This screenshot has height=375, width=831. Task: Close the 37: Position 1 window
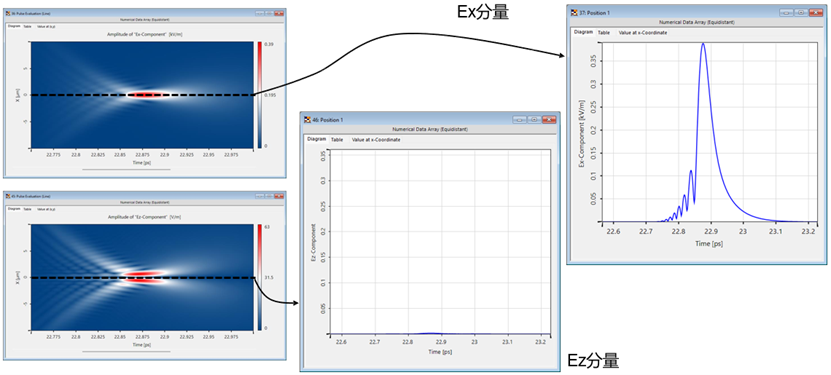(816, 13)
